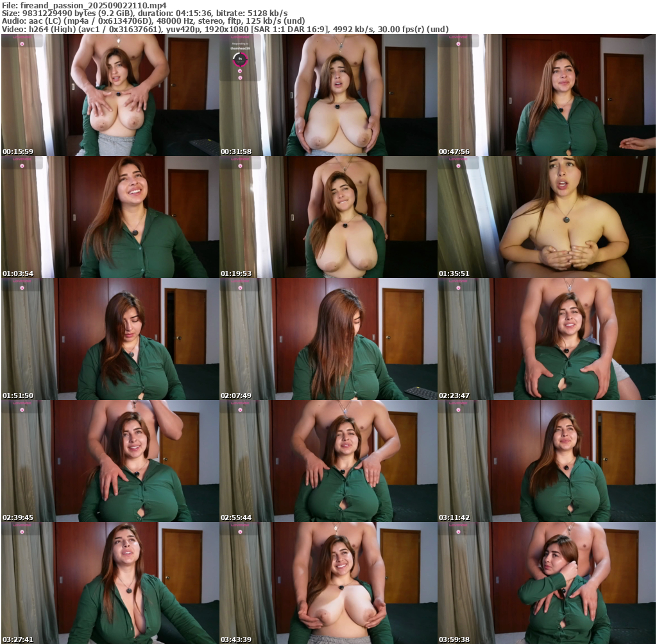Select the frame at 02:07:49
Screen dimensions: 657x644
328,339
